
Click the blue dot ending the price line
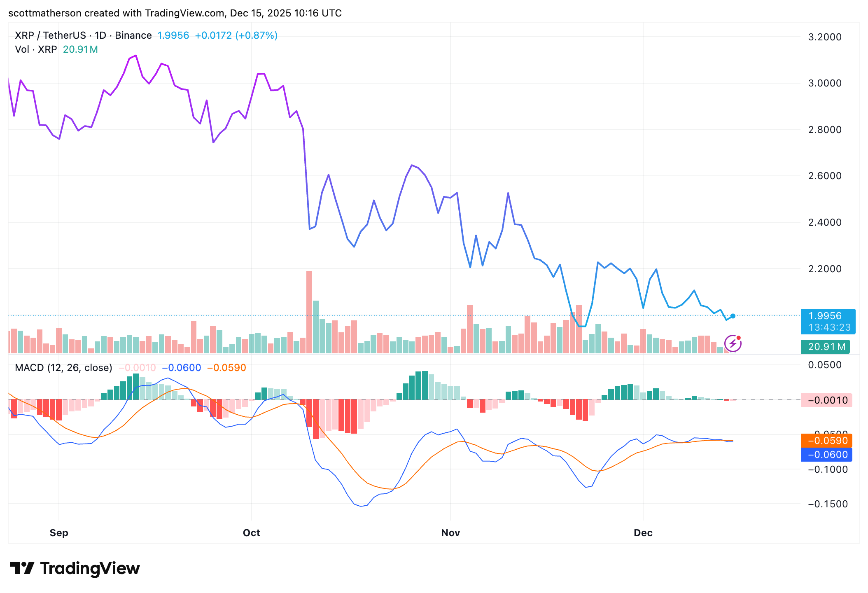(733, 316)
